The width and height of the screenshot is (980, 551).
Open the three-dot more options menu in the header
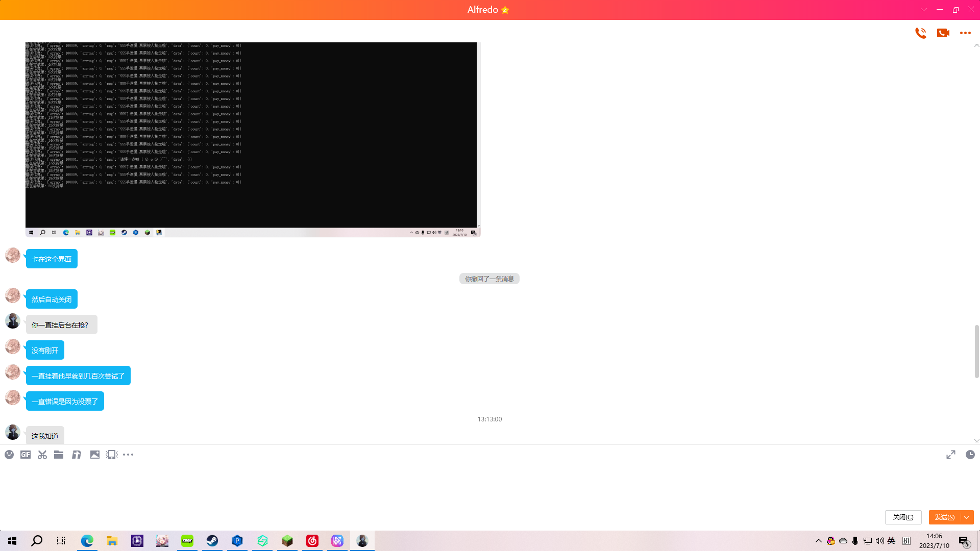pos(965,33)
